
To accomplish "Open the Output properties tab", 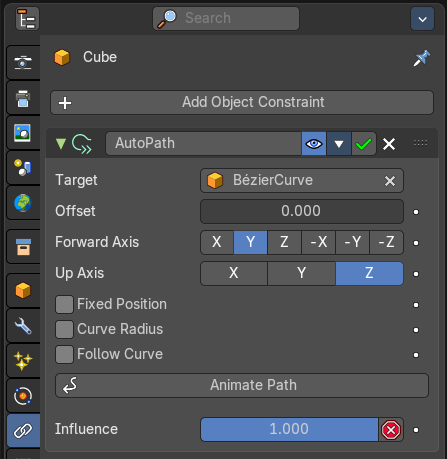I will (x=23, y=98).
